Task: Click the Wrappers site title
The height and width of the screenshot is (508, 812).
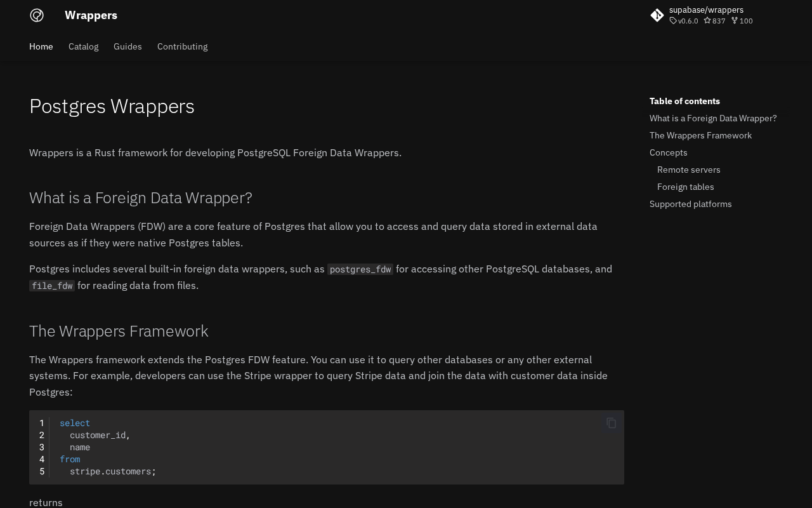Action: pos(91,15)
